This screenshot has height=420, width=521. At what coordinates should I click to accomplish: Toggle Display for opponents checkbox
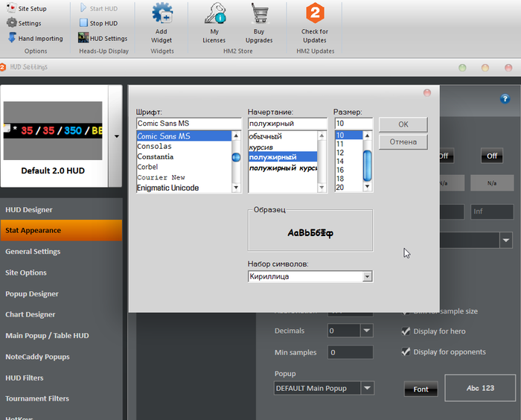pyautogui.click(x=406, y=351)
